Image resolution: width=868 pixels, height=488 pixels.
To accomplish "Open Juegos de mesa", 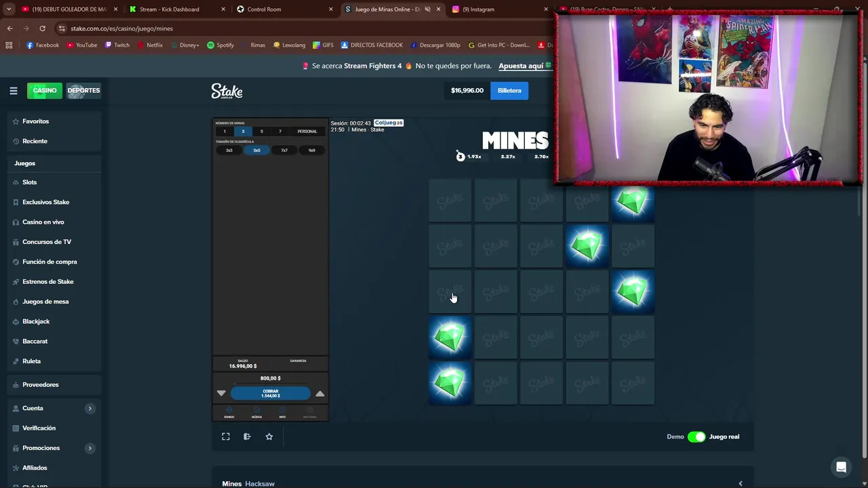I will tap(54, 302).
